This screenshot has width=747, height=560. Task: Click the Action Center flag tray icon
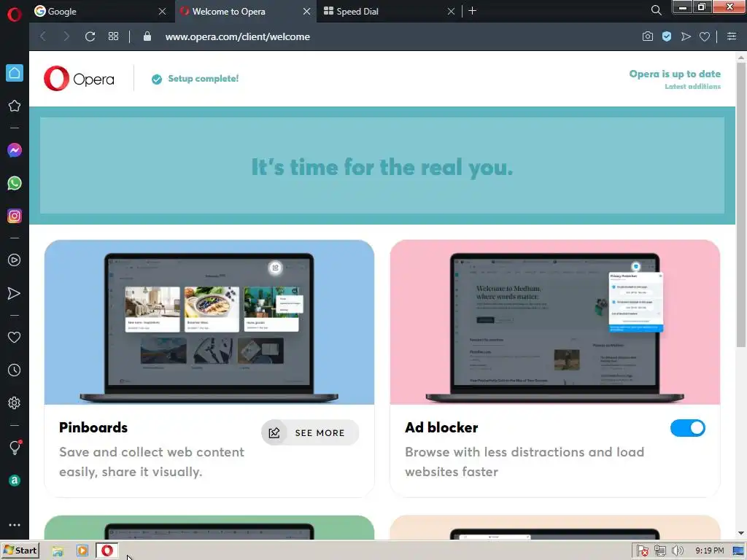(642, 551)
